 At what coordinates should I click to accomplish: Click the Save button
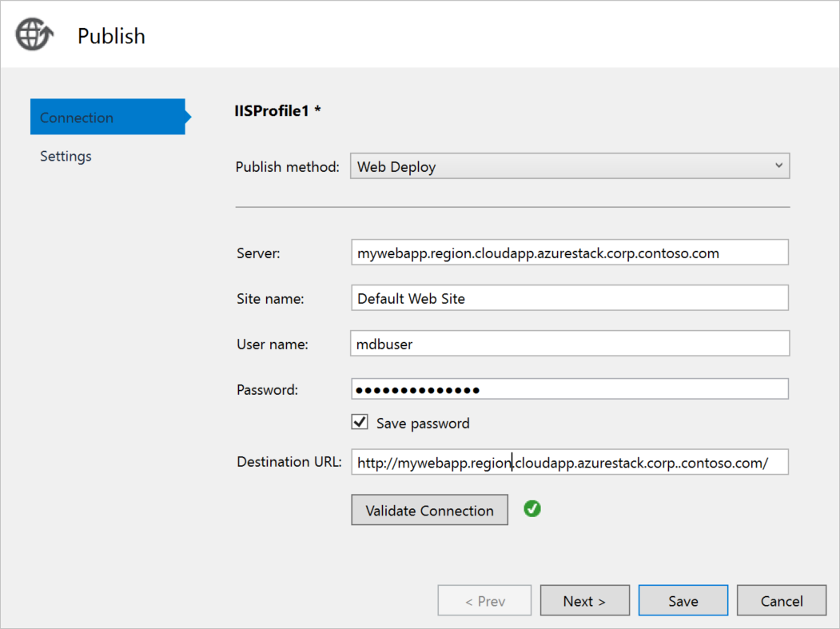click(683, 601)
